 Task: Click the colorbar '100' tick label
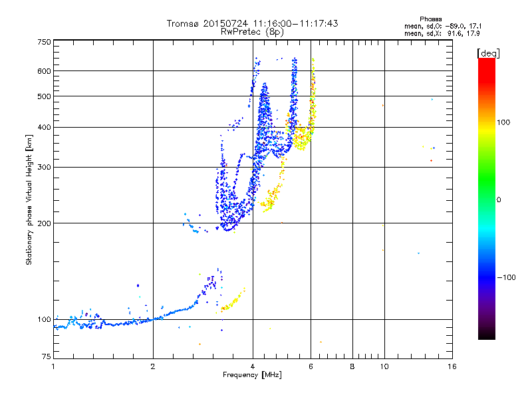point(503,122)
